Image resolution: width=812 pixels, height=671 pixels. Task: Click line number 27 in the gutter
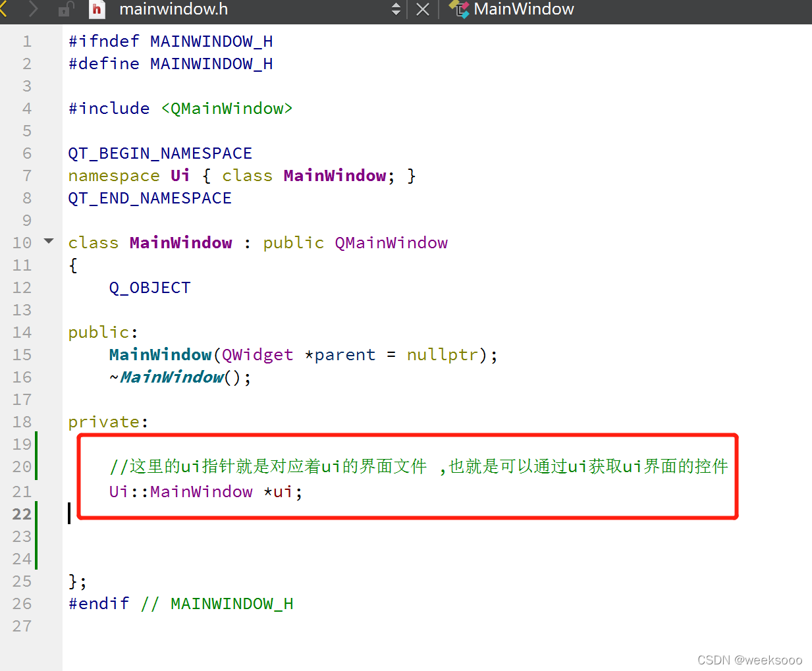pos(22,626)
